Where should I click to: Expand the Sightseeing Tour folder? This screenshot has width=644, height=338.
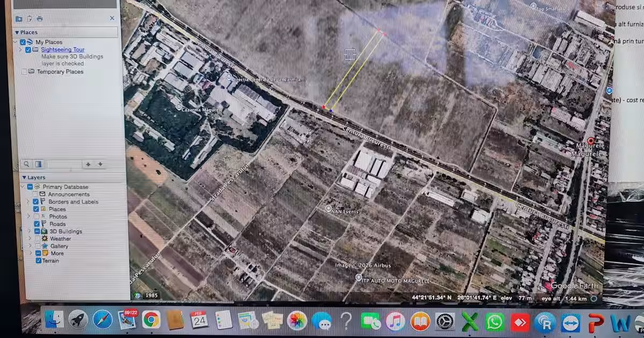21,50
